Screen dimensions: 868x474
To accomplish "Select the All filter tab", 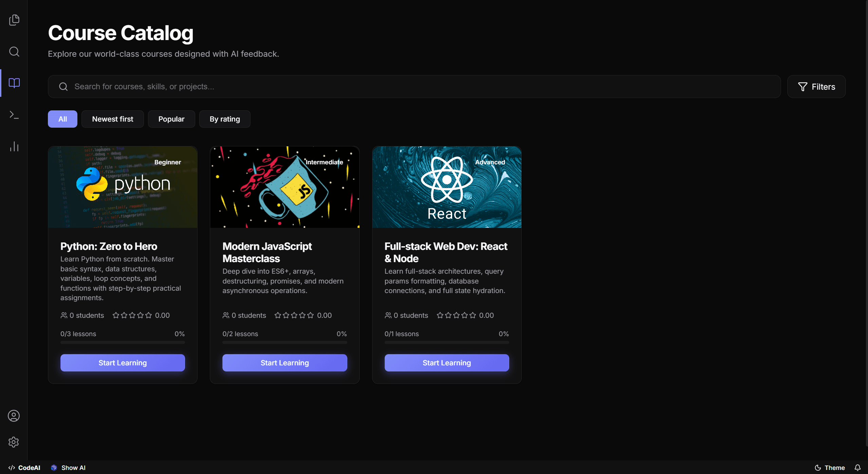I will pyautogui.click(x=62, y=119).
